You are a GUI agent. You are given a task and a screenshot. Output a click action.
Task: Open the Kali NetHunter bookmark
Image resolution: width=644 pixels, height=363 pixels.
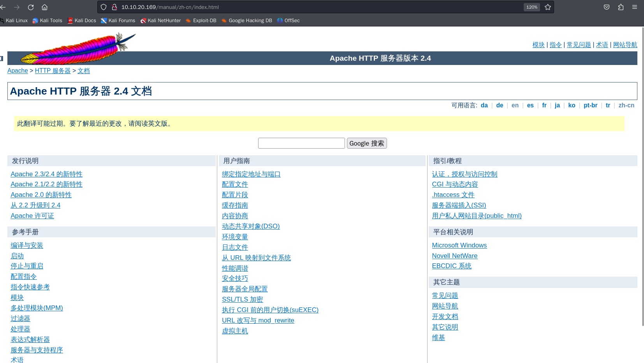[160, 21]
